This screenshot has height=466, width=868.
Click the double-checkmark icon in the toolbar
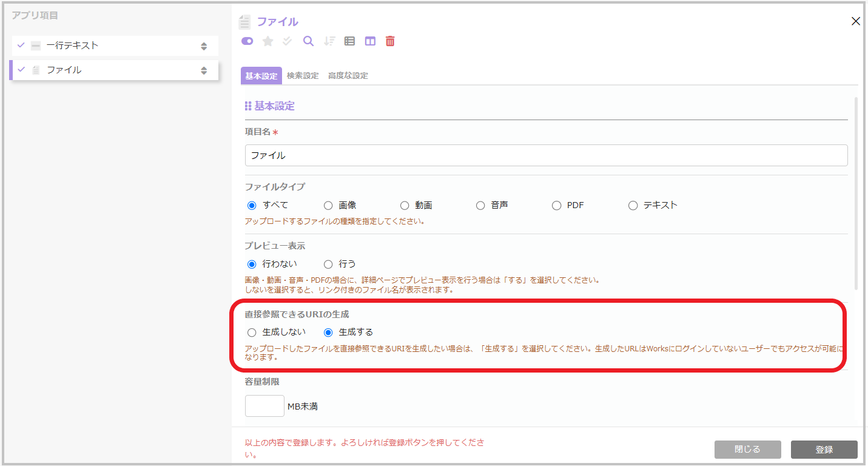tap(288, 41)
